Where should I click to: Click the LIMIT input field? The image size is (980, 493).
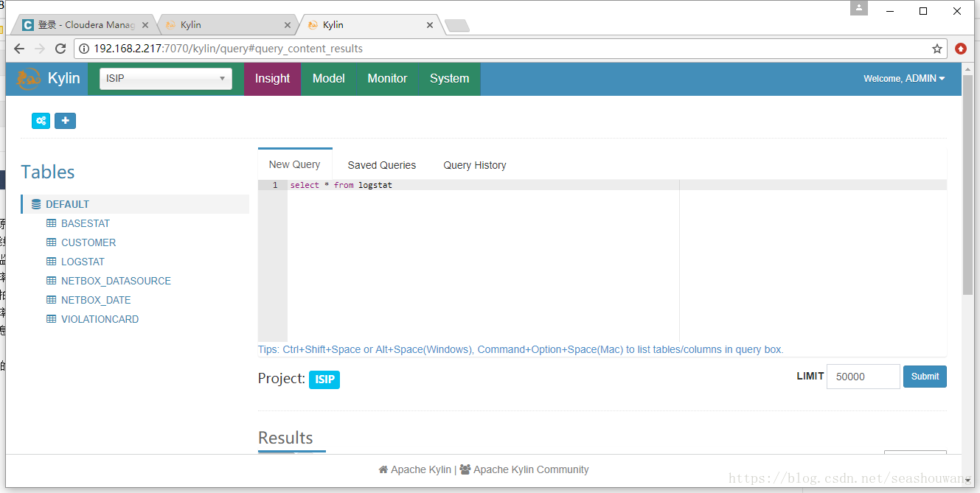pyautogui.click(x=863, y=377)
